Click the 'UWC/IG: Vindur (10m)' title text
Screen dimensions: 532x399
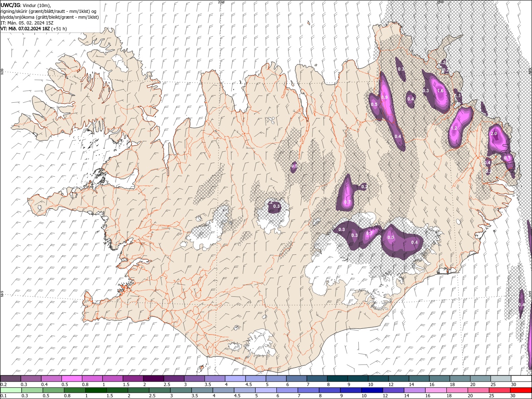click(26, 5)
